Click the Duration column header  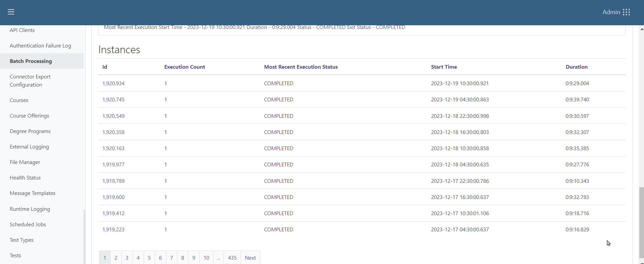pyautogui.click(x=577, y=67)
